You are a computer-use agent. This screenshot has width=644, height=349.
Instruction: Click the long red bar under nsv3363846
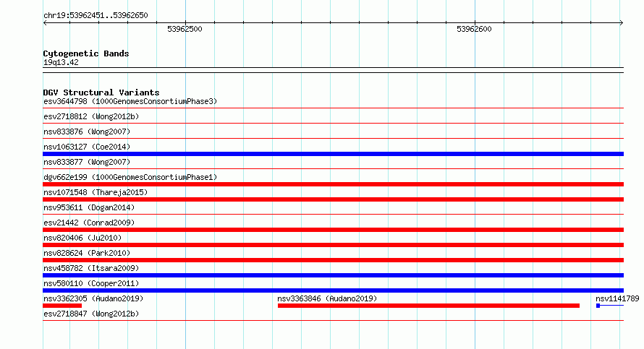tap(428, 306)
